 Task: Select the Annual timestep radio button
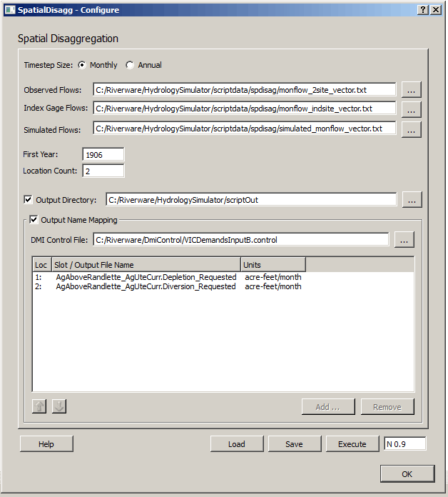pyautogui.click(x=130, y=65)
